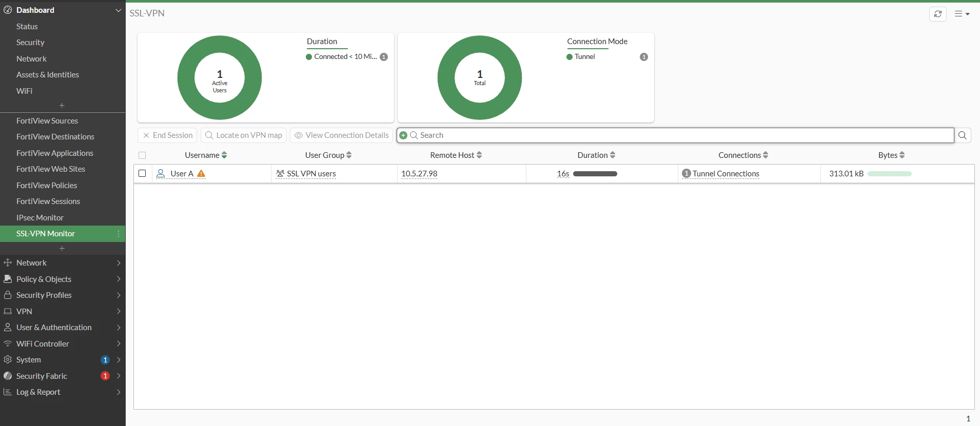Image resolution: width=980 pixels, height=426 pixels.
Task: Check the User A row checkbox
Action: [x=142, y=173]
